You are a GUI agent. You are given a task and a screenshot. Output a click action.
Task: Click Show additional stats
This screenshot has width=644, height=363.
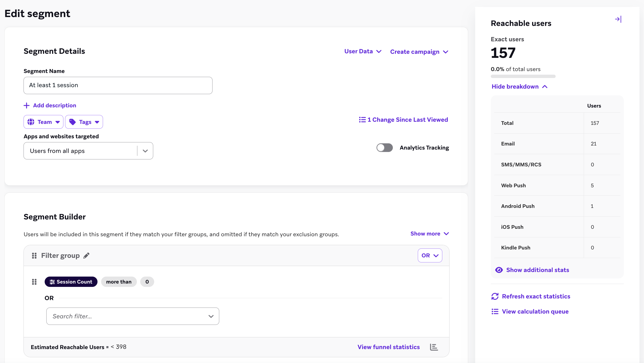(537, 270)
